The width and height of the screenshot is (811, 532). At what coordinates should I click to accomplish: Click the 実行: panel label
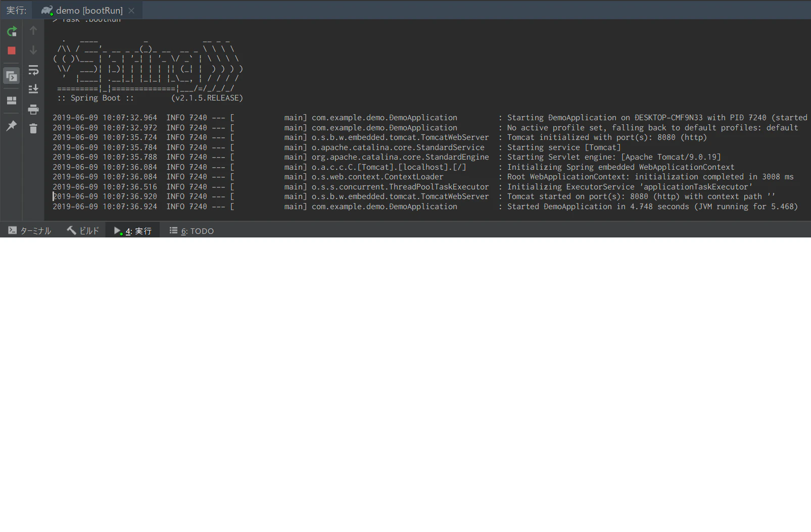(16, 10)
